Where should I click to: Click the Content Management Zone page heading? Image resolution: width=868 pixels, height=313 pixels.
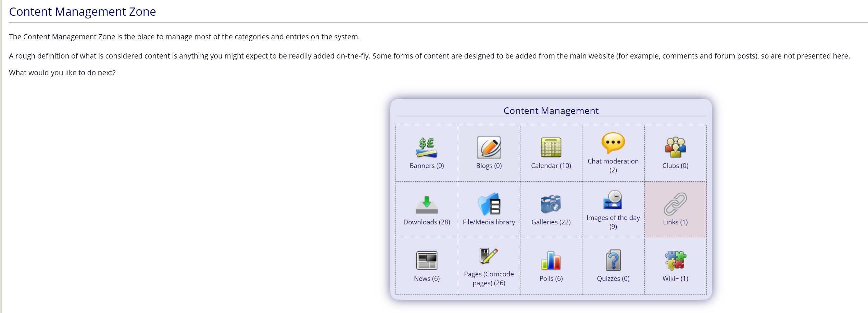click(82, 12)
